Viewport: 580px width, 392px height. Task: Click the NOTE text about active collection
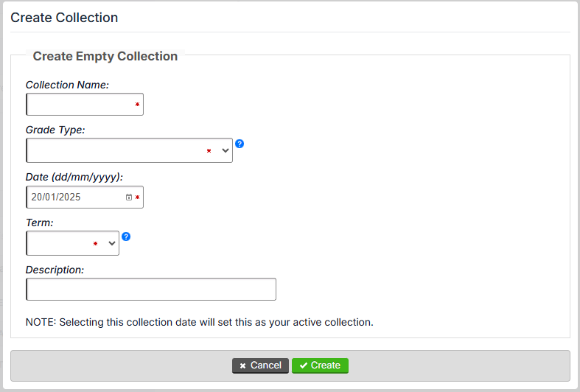[x=200, y=322]
